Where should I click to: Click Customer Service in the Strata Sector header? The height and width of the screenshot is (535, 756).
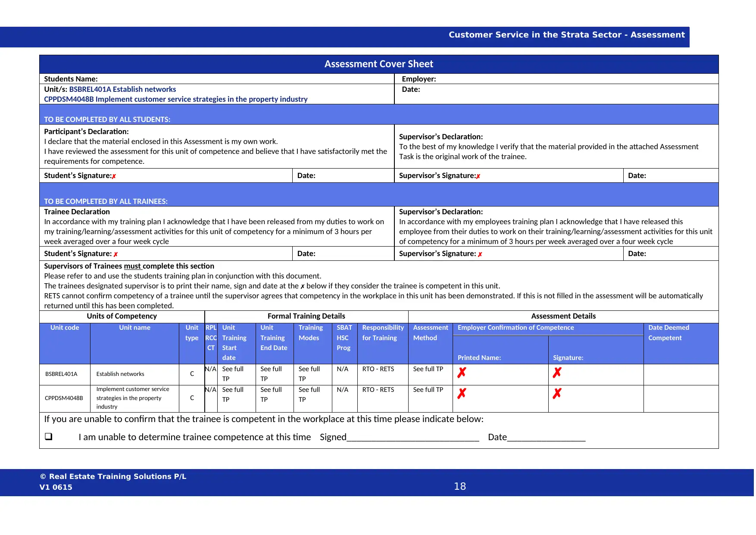click(566, 34)
